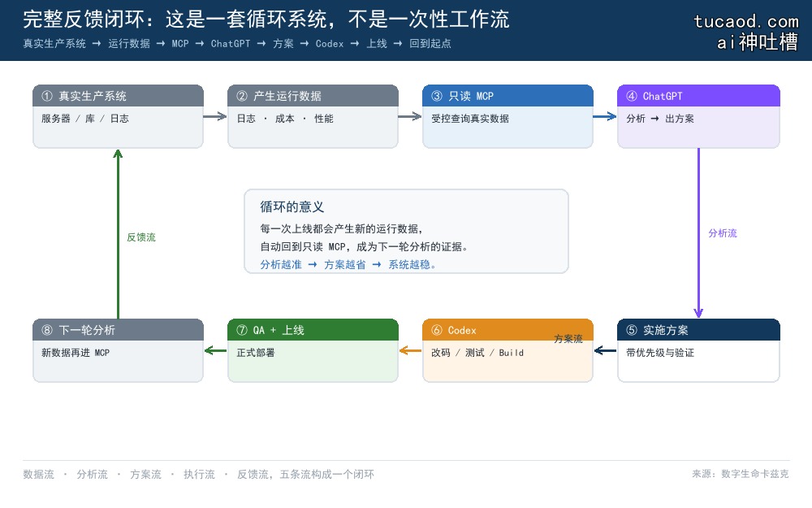Click 执行流 in the footer
Viewport: 812px width, 508px height.
click(x=200, y=475)
